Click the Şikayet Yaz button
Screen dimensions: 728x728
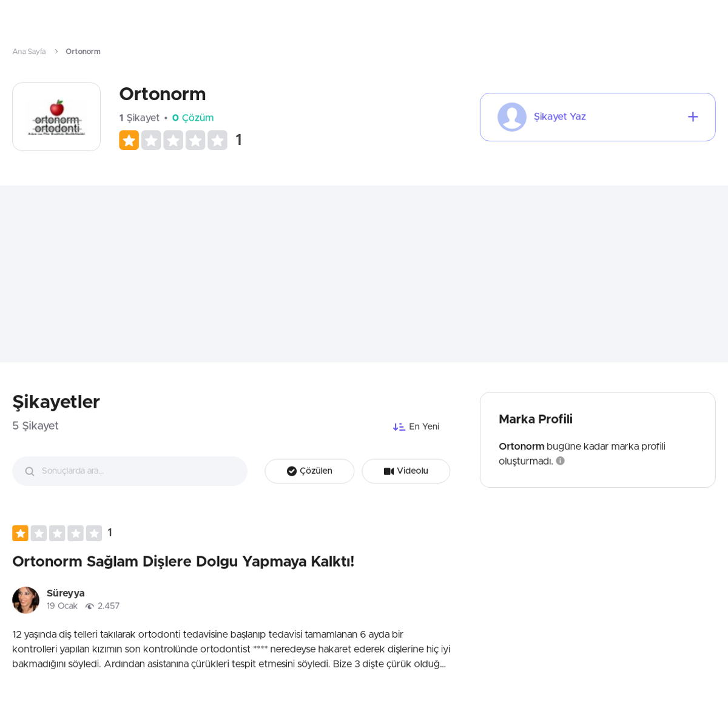598,117
